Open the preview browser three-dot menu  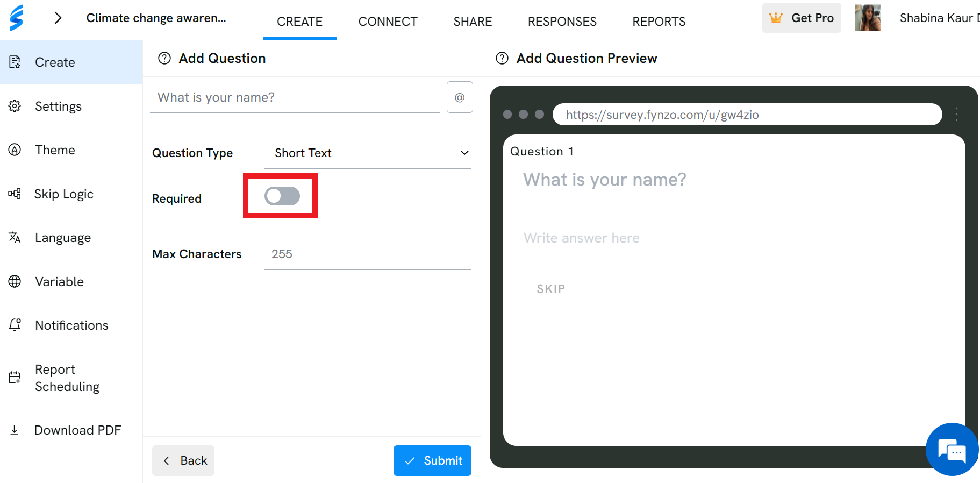pos(956,115)
